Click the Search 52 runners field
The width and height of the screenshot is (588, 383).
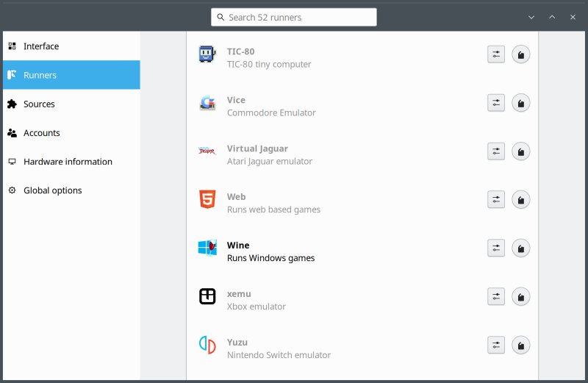294,17
